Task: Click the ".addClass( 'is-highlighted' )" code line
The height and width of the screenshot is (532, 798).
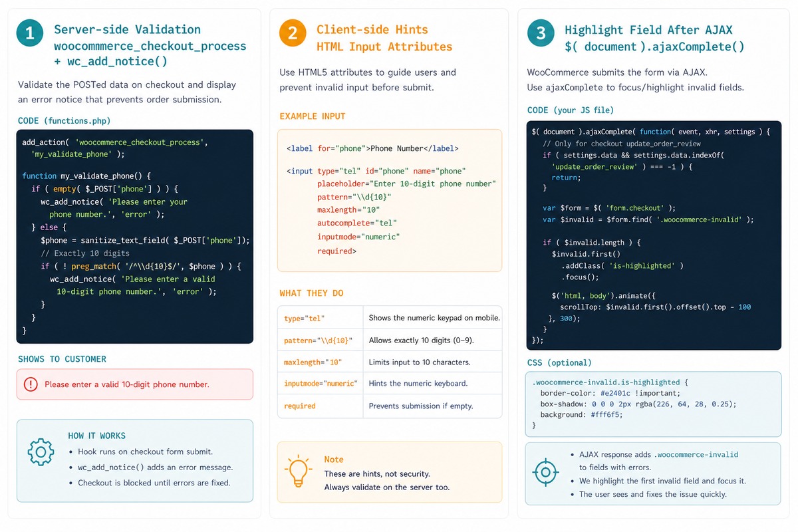Action: click(622, 266)
